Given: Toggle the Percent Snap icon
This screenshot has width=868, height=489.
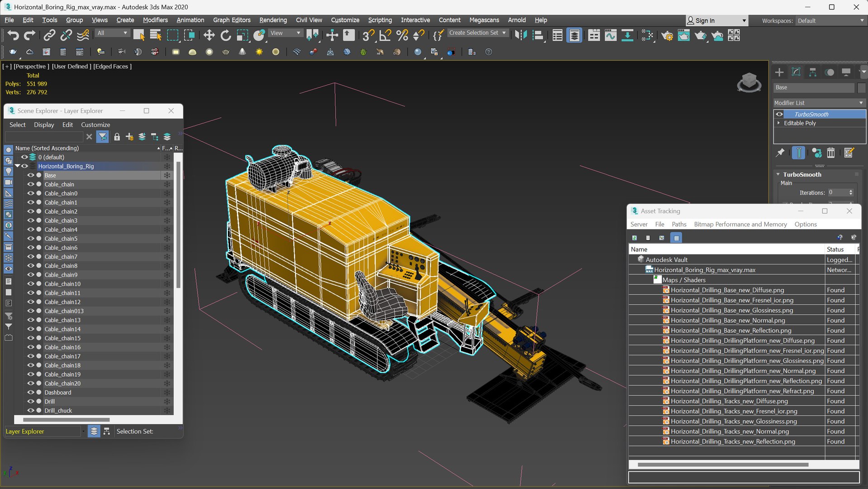Looking at the screenshot, I should click(402, 35).
